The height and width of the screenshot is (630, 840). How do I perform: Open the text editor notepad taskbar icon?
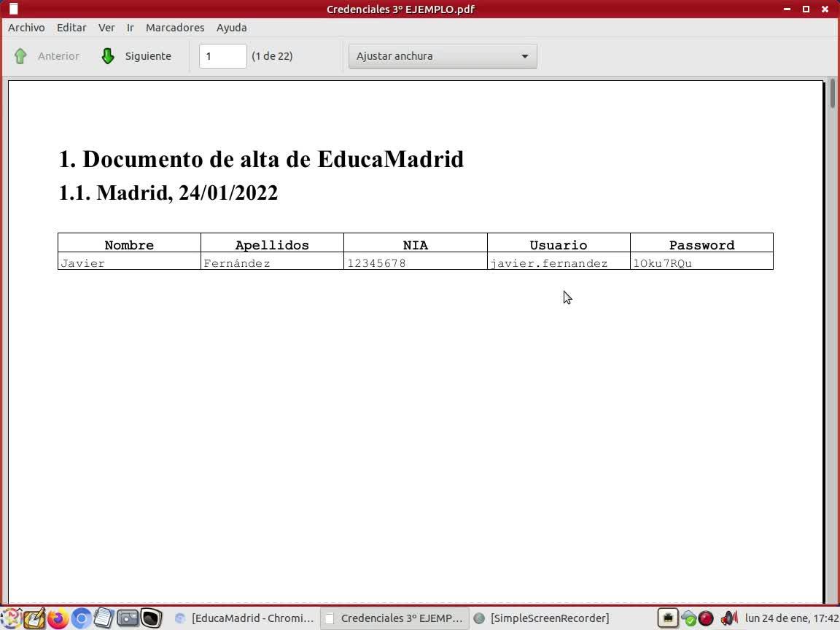tap(104, 618)
